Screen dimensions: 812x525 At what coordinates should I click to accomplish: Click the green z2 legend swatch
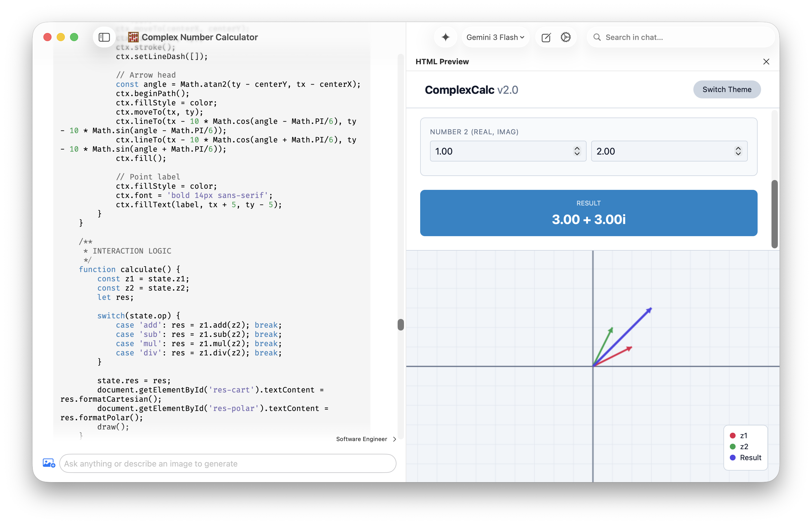pyautogui.click(x=733, y=447)
